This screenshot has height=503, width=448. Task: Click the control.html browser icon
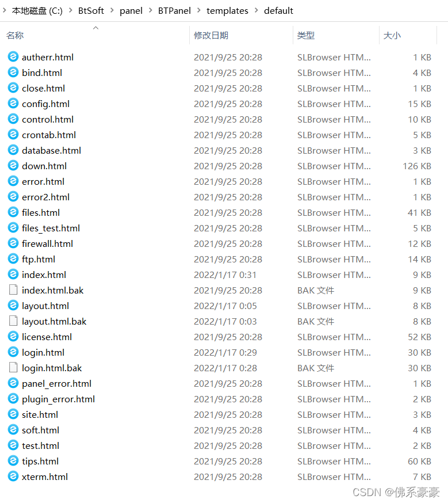[x=13, y=119]
